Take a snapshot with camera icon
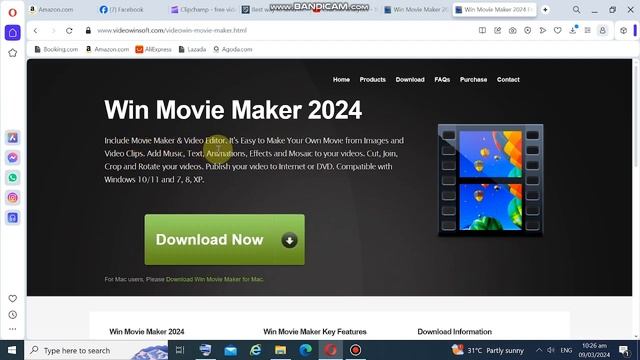 click(x=513, y=30)
